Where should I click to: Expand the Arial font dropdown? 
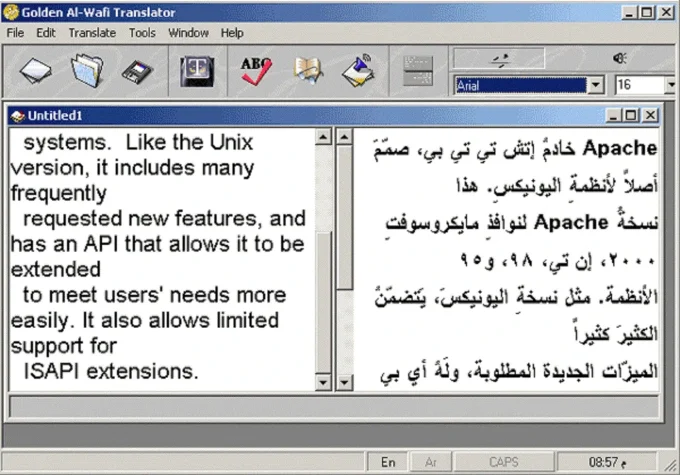595,86
